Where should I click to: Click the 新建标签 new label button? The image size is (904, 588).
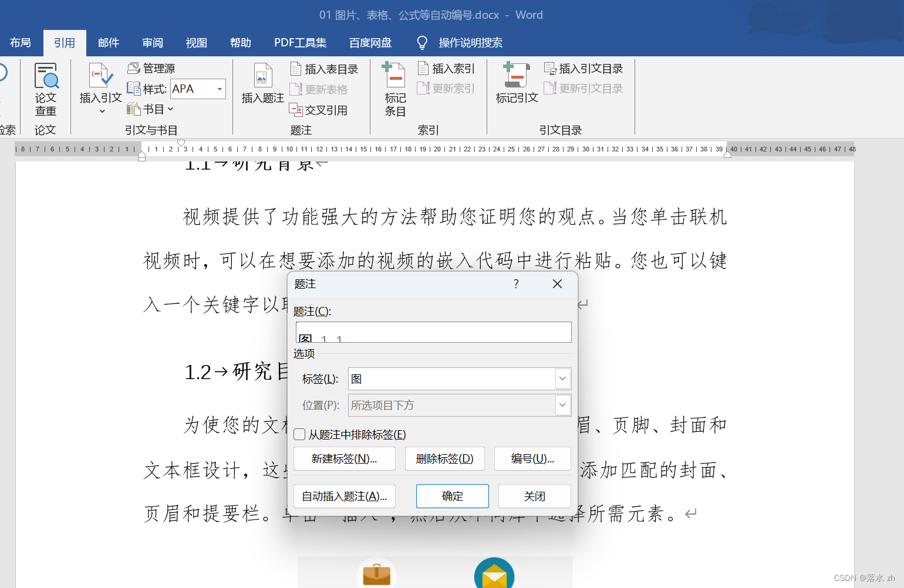pyautogui.click(x=345, y=459)
